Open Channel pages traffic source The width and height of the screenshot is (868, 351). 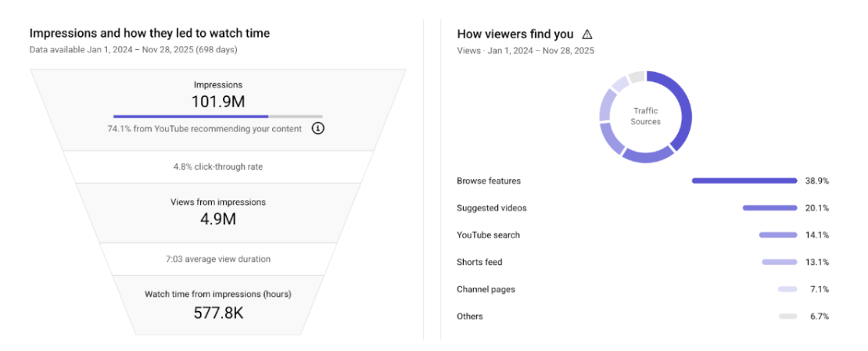[486, 289]
